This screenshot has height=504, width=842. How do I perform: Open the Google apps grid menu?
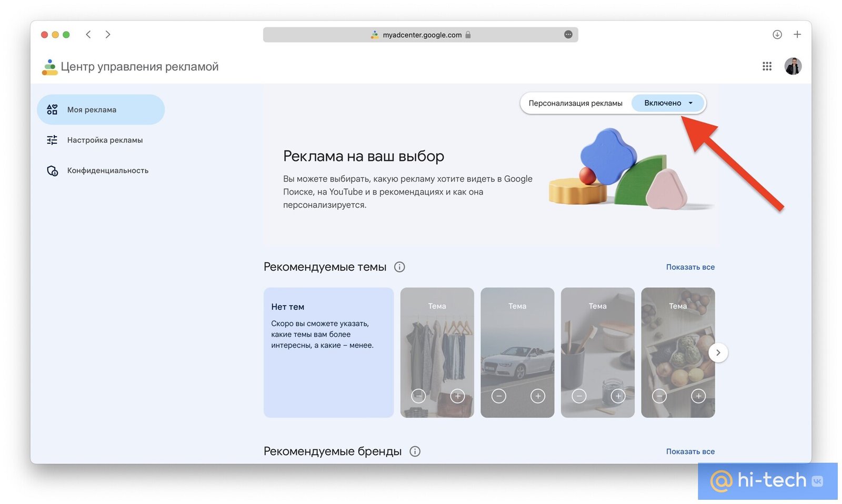[767, 66]
